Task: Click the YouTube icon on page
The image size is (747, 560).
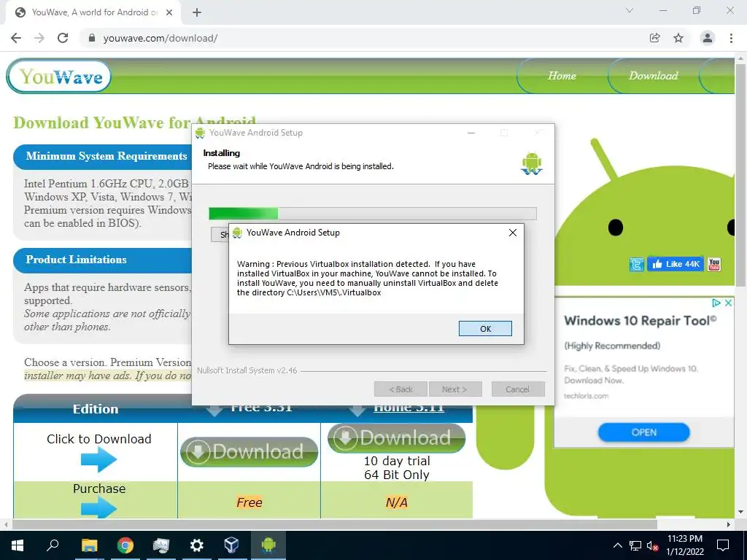Action: pyautogui.click(x=713, y=264)
